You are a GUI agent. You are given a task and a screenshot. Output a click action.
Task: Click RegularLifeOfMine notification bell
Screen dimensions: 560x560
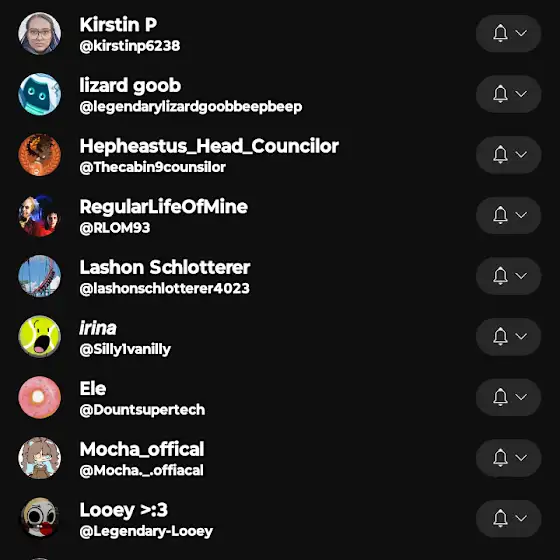(500, 215)
